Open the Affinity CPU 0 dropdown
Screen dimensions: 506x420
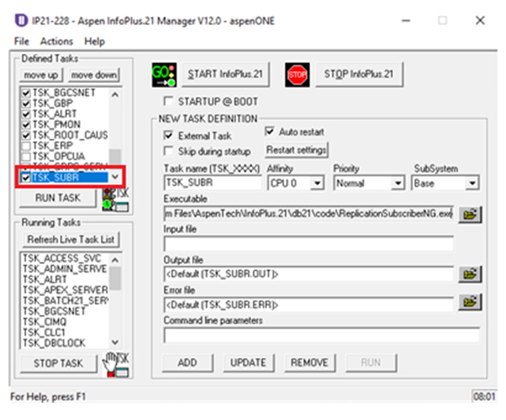click(x=317, y=183)
